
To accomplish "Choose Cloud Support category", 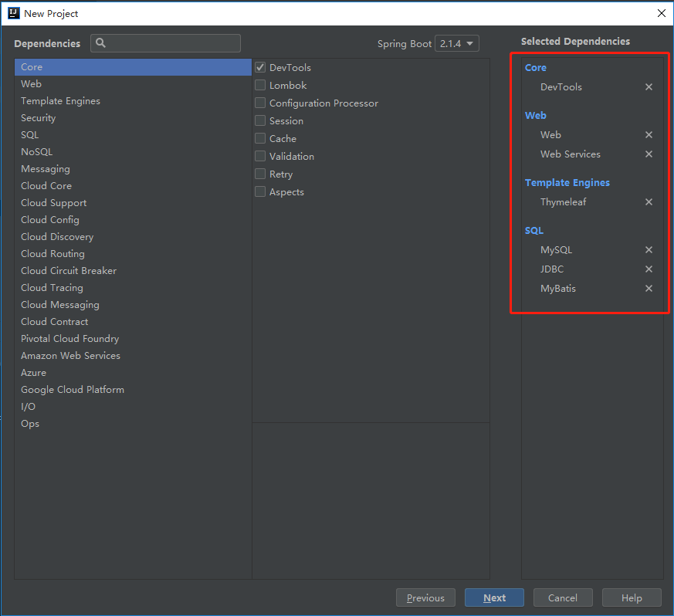I will coord(133,203).
